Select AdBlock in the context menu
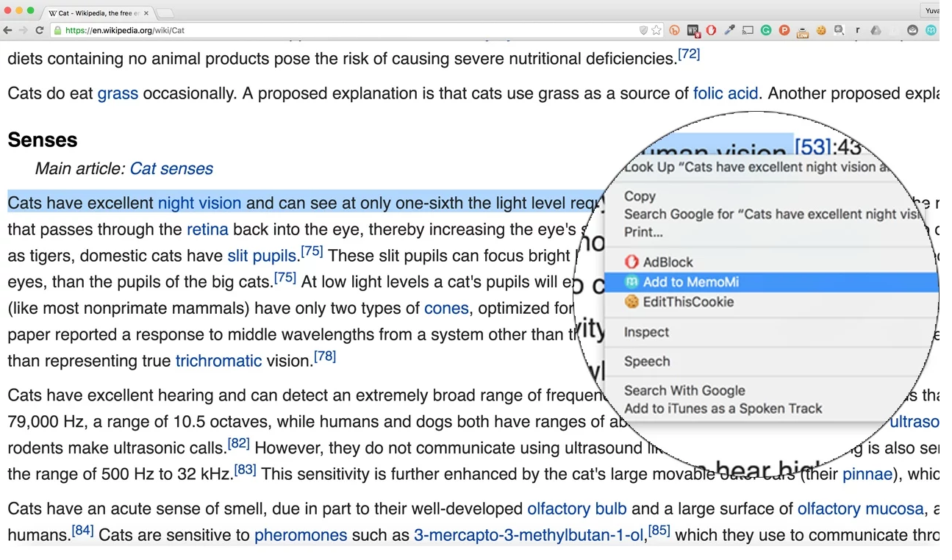Viewport: 952px width, 560px height. point(770,262)
